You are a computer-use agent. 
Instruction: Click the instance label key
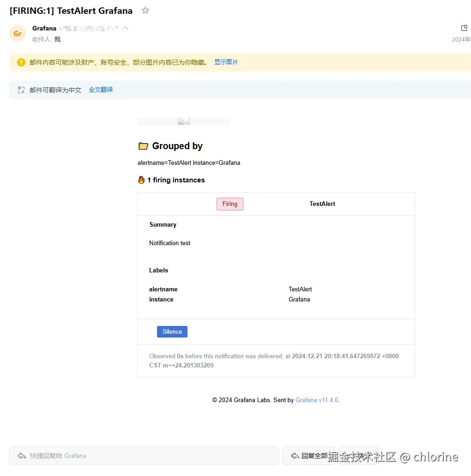coord(161,299)
